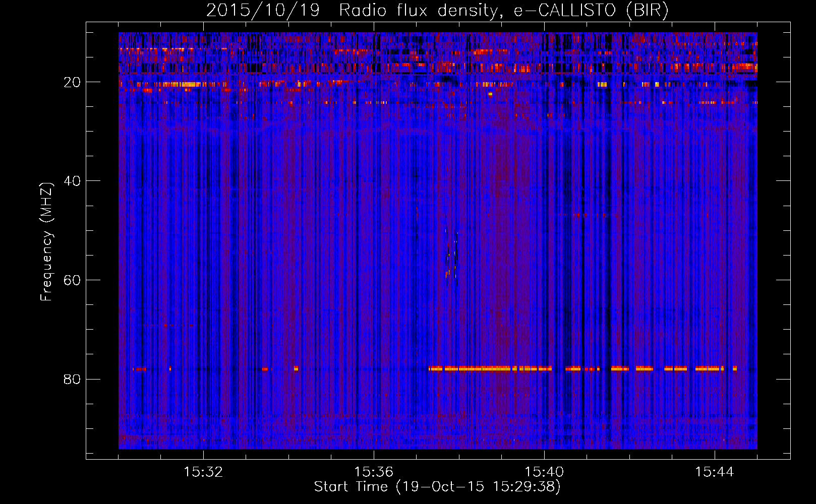Screen dimensions: 816x504
Task: Select the 20 MHz frequency tick label
Action: [x=73, y=82]
